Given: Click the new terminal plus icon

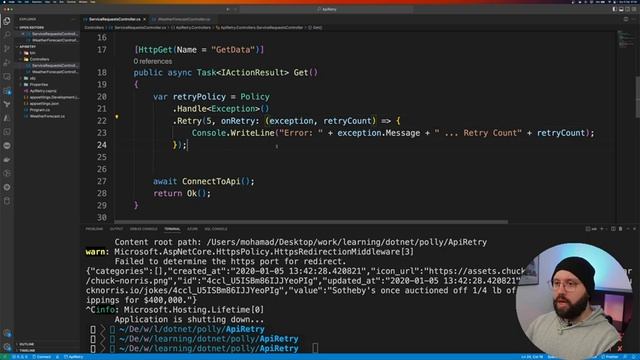Looking at the screenshot, I should 602,229.
